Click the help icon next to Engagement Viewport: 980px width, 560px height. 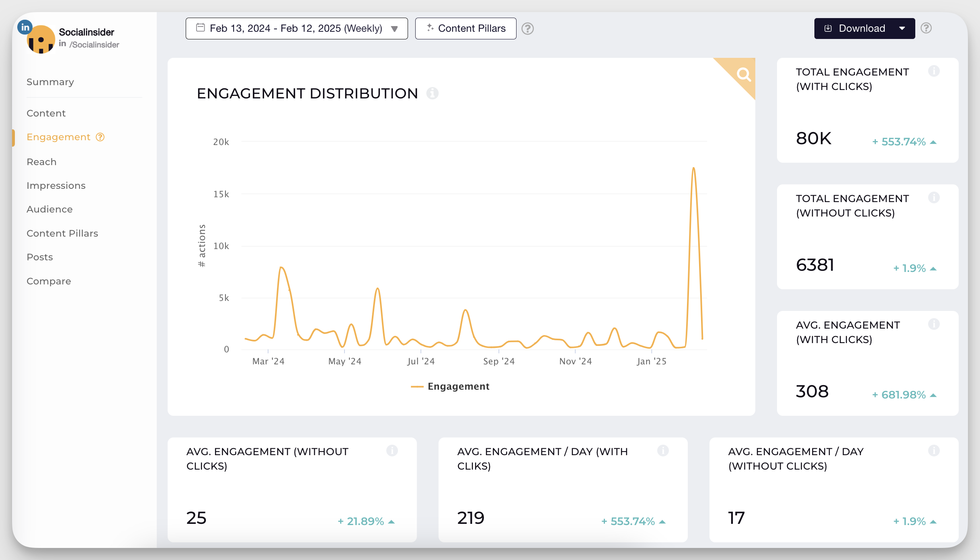pos(100,137)
